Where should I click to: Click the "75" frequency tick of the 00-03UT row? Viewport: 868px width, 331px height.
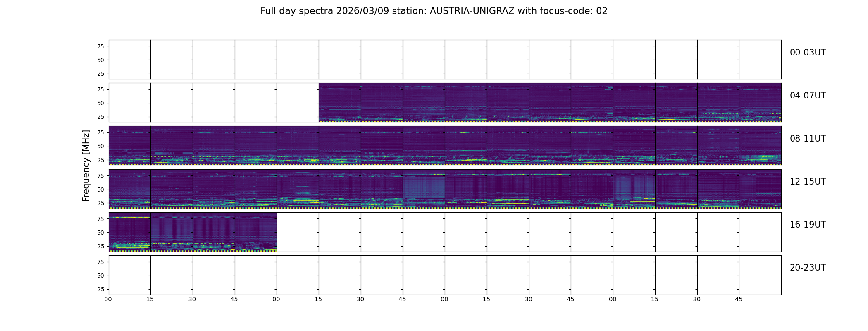pyautogui.click(x=100, y=46)
